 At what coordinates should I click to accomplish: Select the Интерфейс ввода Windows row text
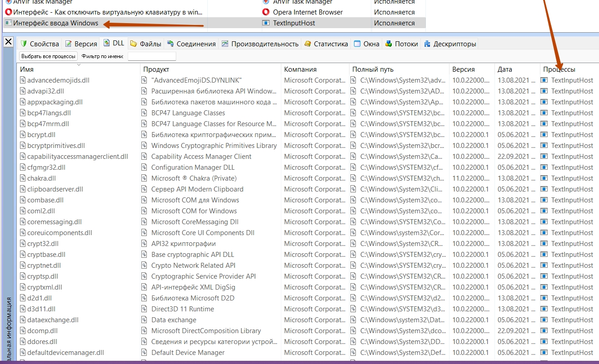tap(55, 23)
